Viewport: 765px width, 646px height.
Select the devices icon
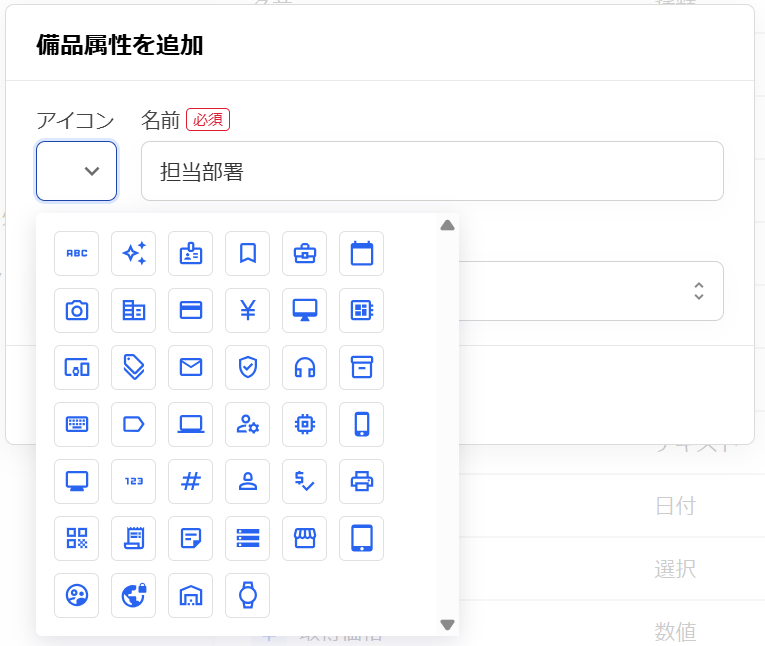pyautogui.click(x=77, y=367)
